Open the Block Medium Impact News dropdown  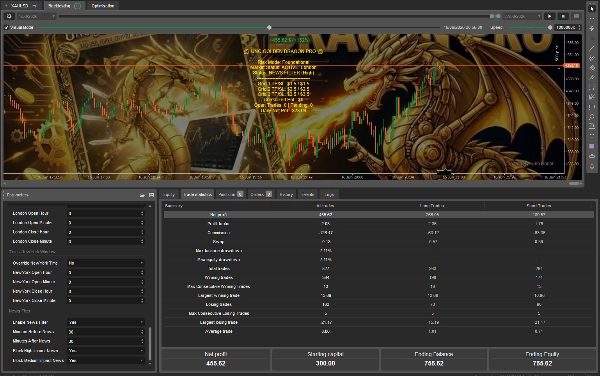click(x=106, y=360)
